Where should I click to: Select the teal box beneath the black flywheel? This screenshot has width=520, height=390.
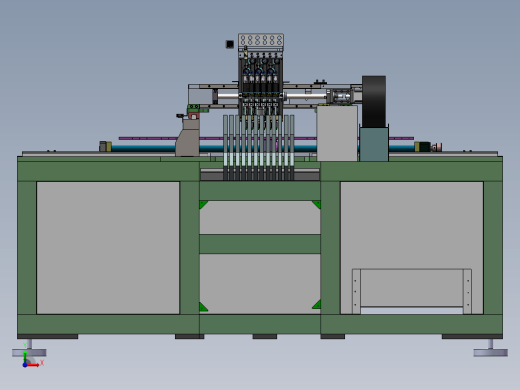tap(374, 144)
